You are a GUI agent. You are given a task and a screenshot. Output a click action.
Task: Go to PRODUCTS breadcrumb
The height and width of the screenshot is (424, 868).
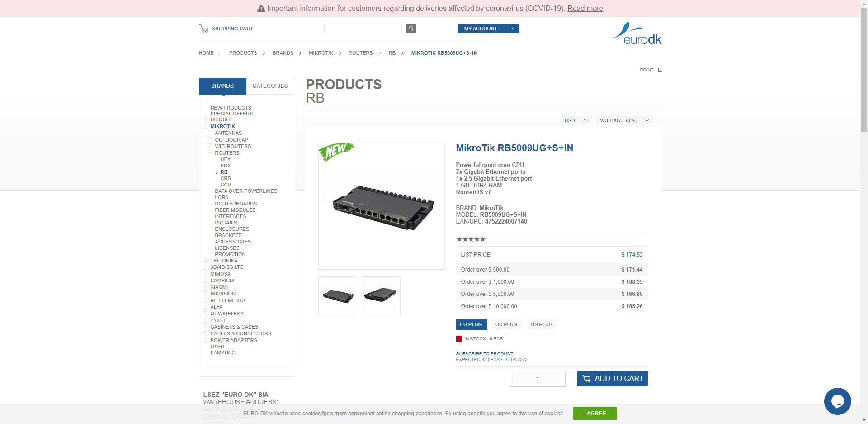(243, 53)
